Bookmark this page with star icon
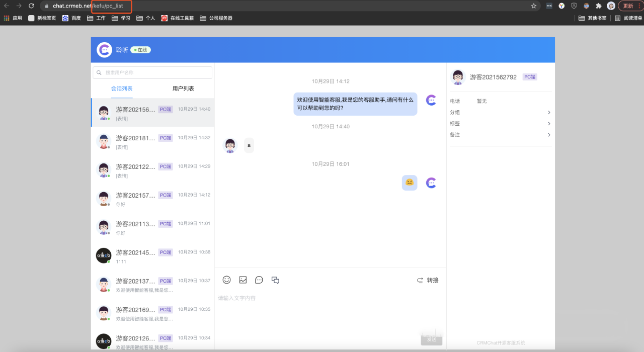 tap(534, 6)
